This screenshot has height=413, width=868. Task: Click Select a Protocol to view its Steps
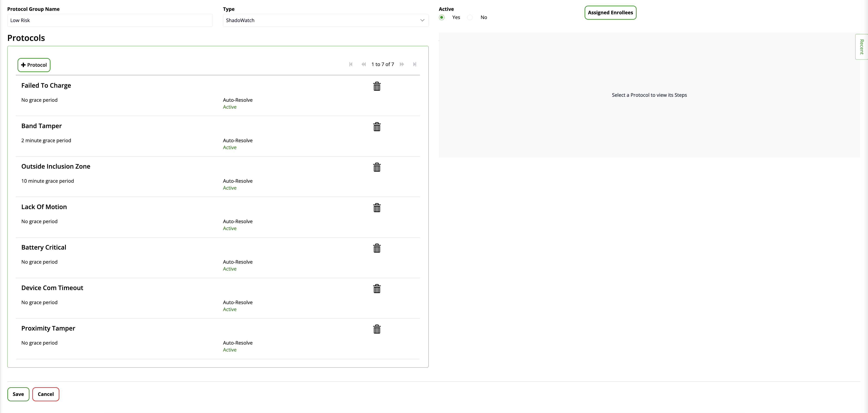coord(649,95)
